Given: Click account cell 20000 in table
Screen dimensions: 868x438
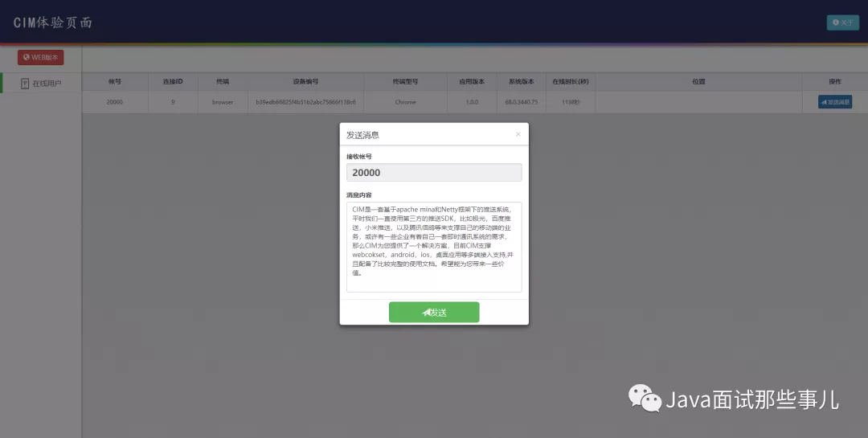Looking at the screenshot, I should [x=115, y=102].
